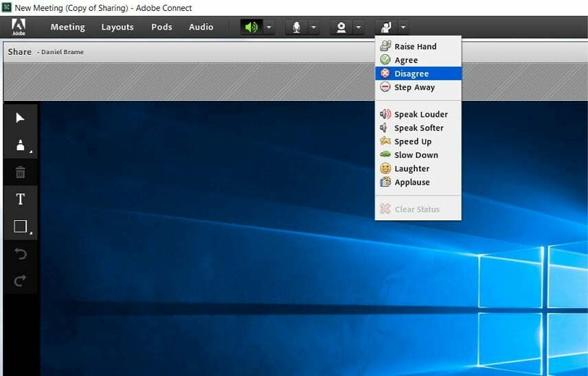Open the Meeting menu
588x376 pixels.
point(67,27)
